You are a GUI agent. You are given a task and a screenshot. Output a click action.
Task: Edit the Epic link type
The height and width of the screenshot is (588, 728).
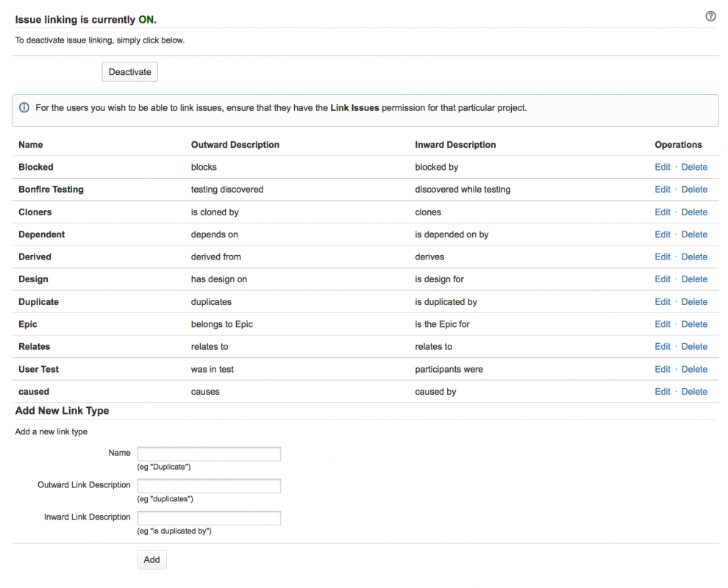tap(663, 324)
